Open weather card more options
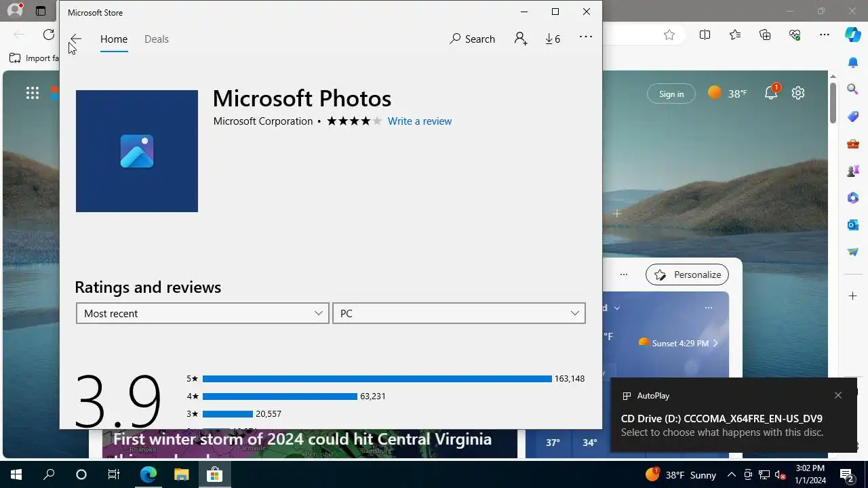The height and width of the screenshot is (488, 868). (709, 308)
